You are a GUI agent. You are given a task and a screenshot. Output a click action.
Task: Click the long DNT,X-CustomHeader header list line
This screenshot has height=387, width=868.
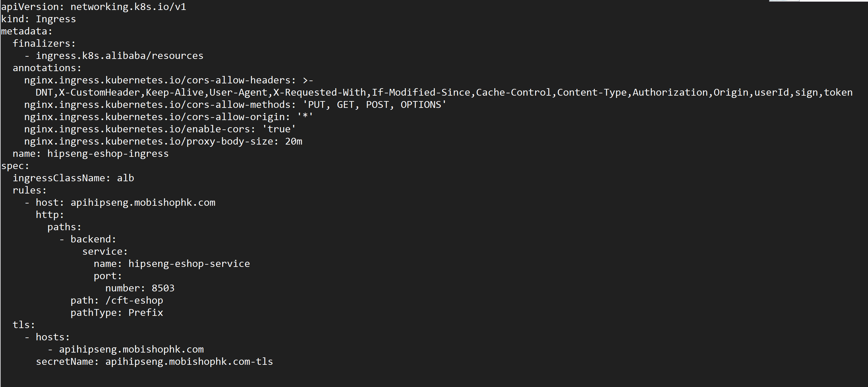[x=444, y=92]
